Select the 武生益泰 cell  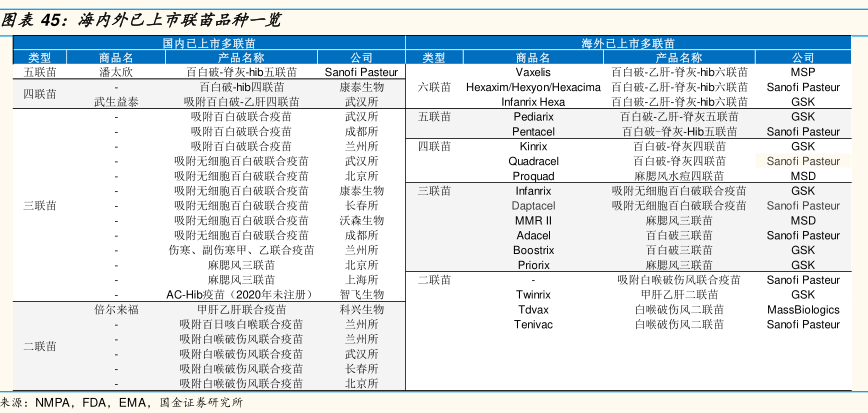pyautogui.click(x=116, y=102)
